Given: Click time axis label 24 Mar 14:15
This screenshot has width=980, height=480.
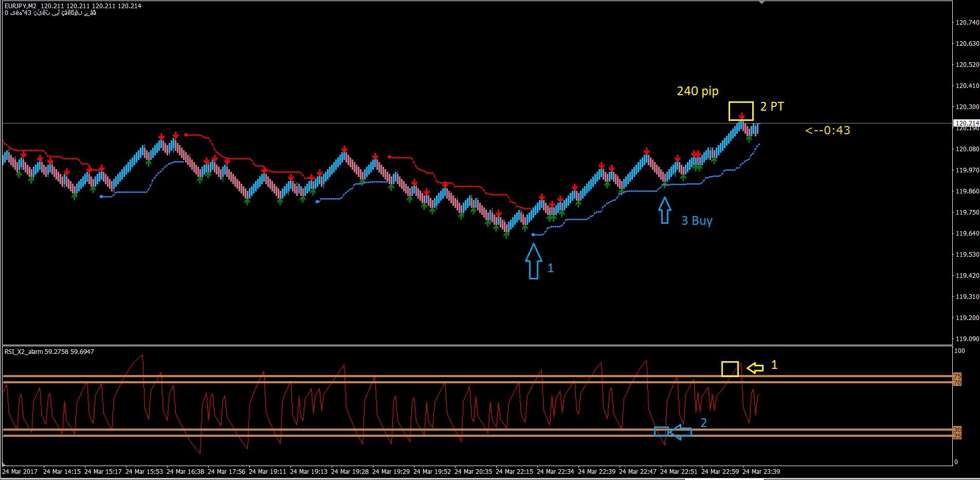Looking at the screenshot, I should tap(62, 472).
